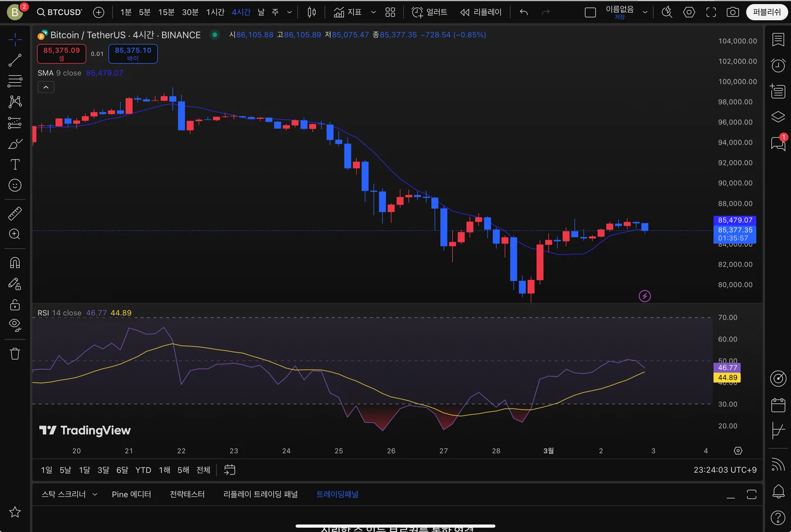Image resolution: width=791 pixels, height=532 pixels.
Task: Open the layout setup square icon
Action: click(590, 12)
